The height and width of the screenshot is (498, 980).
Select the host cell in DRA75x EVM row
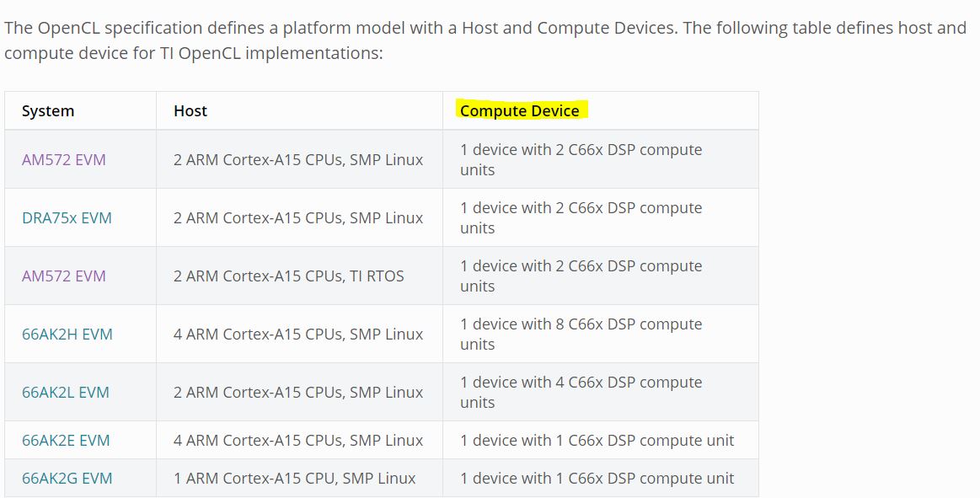(298, 217)
